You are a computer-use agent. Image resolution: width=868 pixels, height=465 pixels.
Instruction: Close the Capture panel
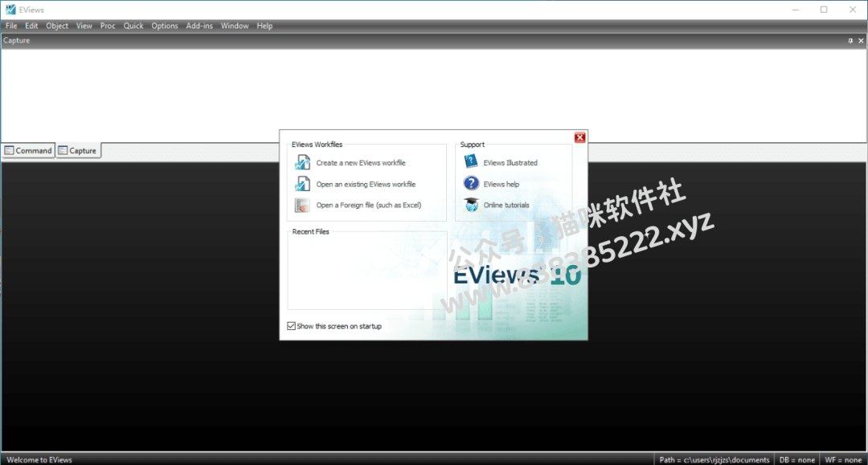click(861, 41)
